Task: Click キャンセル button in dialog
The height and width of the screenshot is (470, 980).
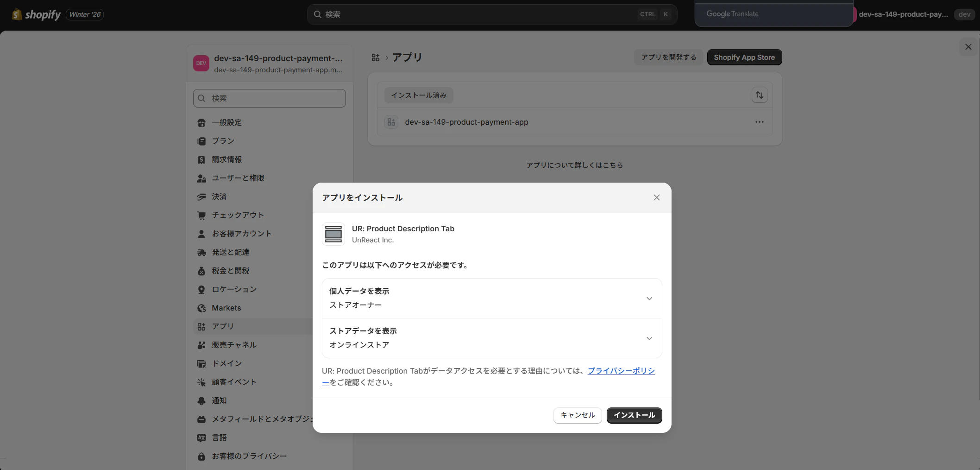Action: pos(578,415)
